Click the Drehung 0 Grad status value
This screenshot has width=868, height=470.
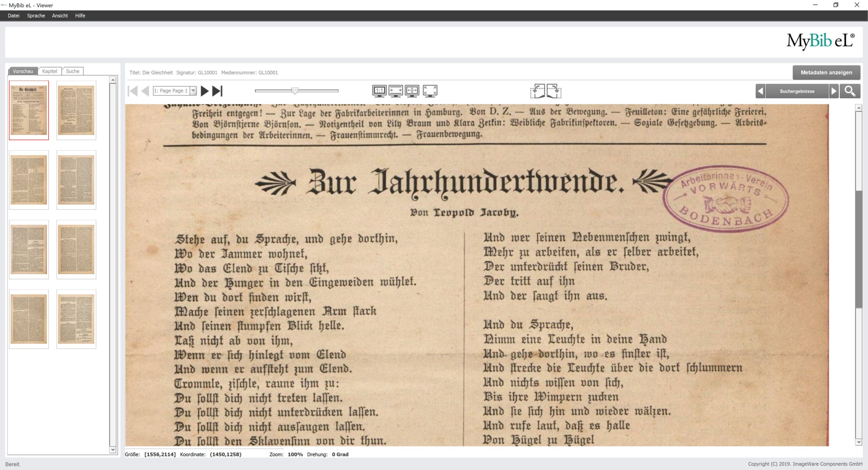pos(340,454)
